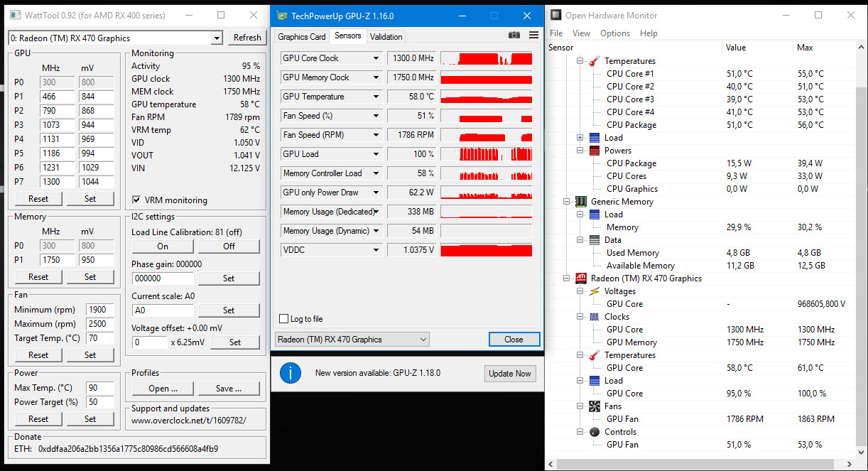Click GPU Temperatures thermometer icon

[594, 355]
